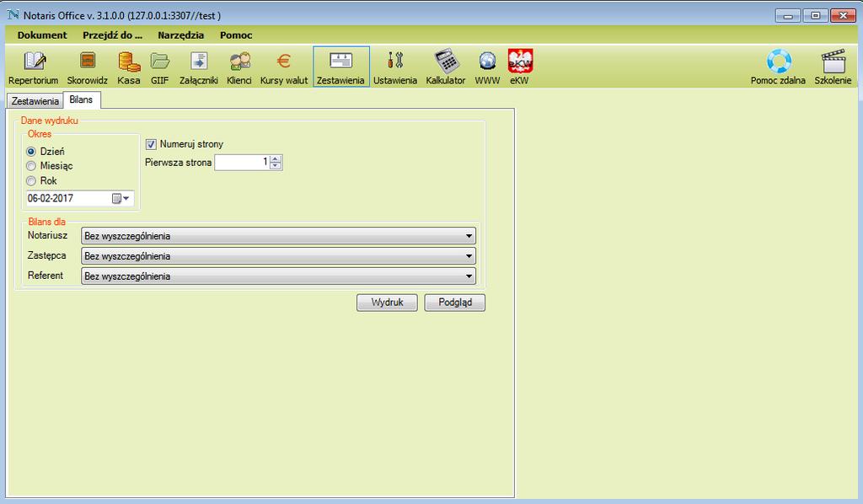The image size is (863, 504).
Task: Open the Zestawienia reports toolbar button
Action: (340, 67)
